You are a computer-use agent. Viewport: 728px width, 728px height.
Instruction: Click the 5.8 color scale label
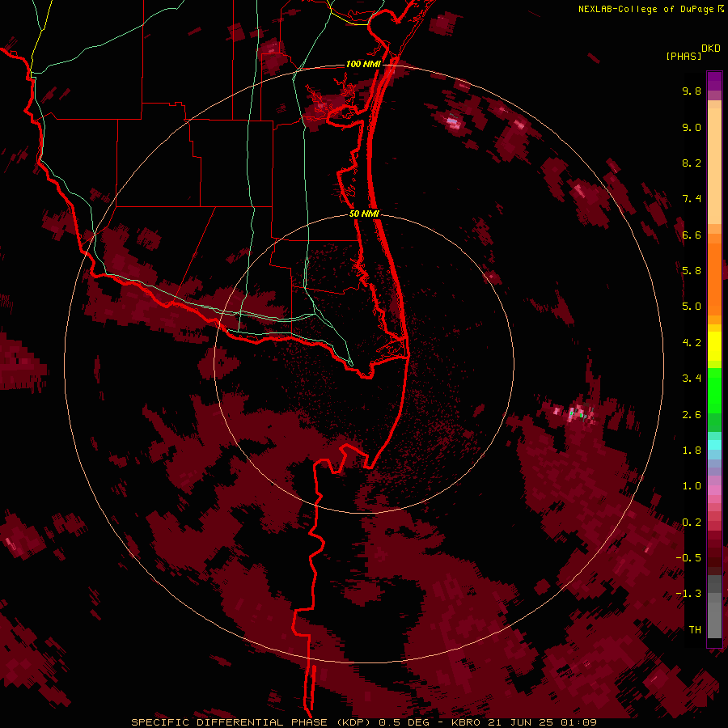tap(692, 271)
